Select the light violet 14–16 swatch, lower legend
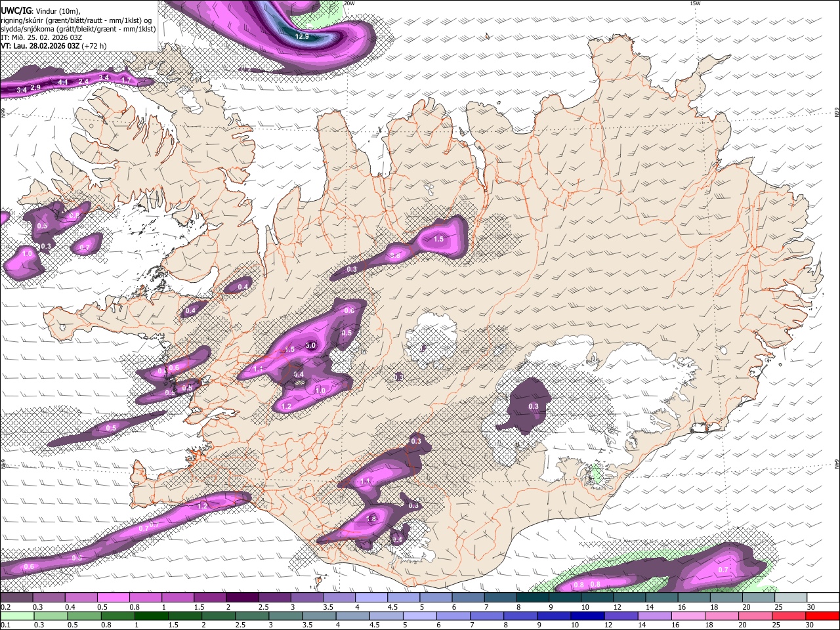The height and width of the screenshot is (630, 840). point(655,616)
